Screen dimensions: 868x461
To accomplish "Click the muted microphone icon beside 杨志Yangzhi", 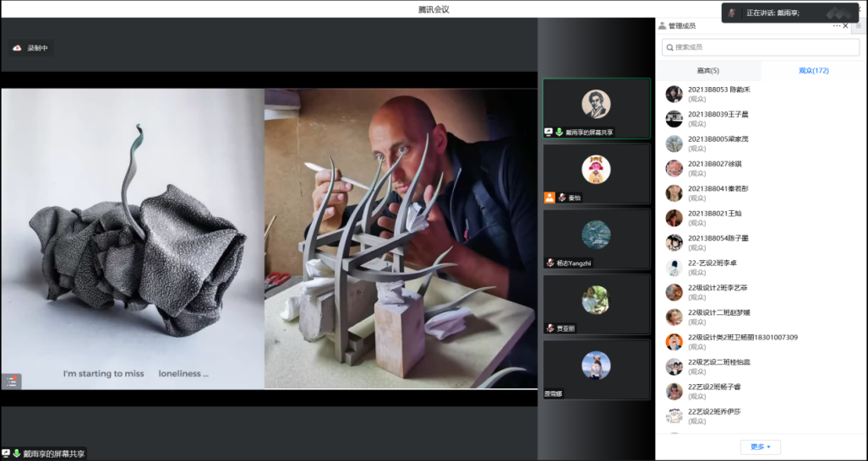I will point(550,263).
